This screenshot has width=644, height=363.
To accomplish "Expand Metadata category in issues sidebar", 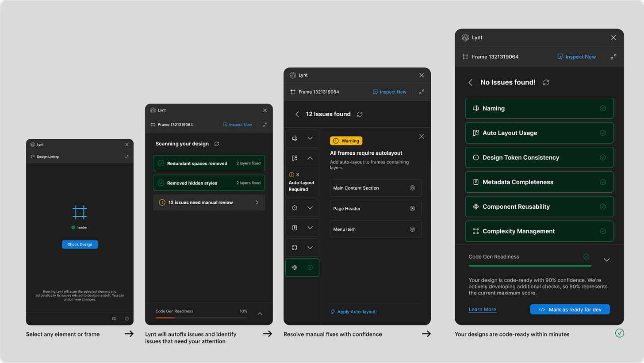I will click(302, 228).
